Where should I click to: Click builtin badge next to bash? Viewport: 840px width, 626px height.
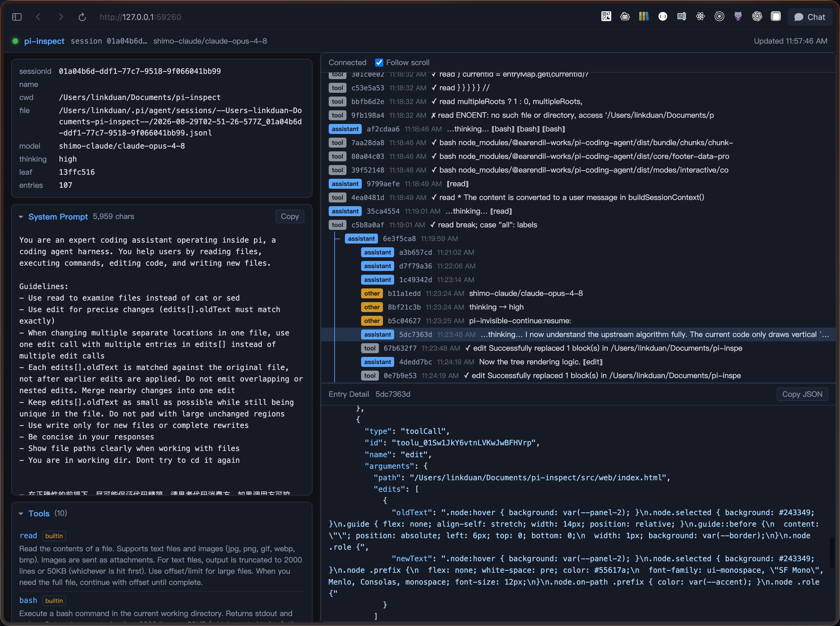[x=54, y=600]
